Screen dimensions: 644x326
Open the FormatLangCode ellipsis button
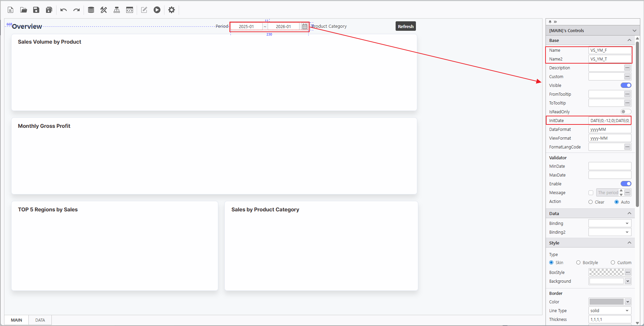[x=627, y=147]
